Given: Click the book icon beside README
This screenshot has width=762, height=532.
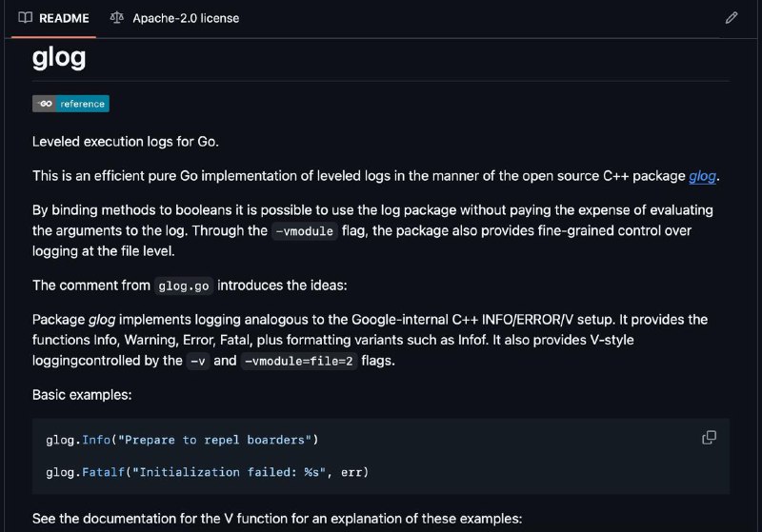Looking at the screenshot, I should coord(26,18).
